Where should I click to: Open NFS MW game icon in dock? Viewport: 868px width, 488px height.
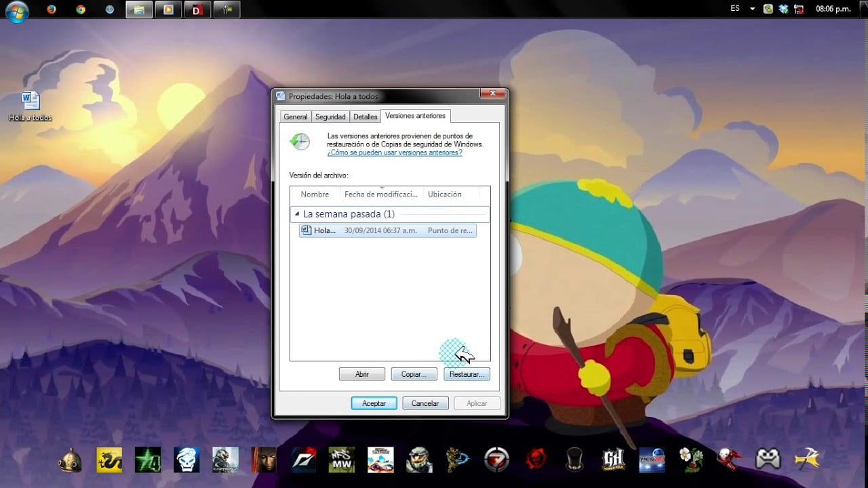[342, 460]
